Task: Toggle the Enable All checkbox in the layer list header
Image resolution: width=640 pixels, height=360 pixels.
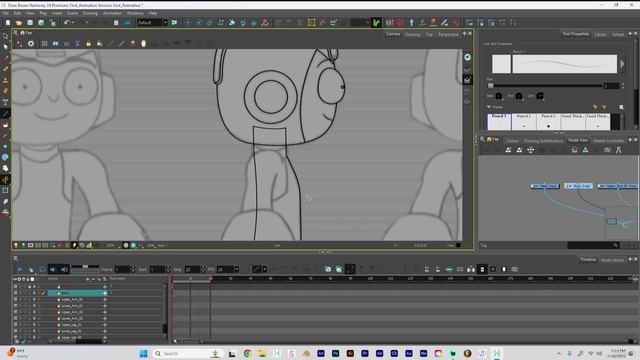Action: click(15, 279)
